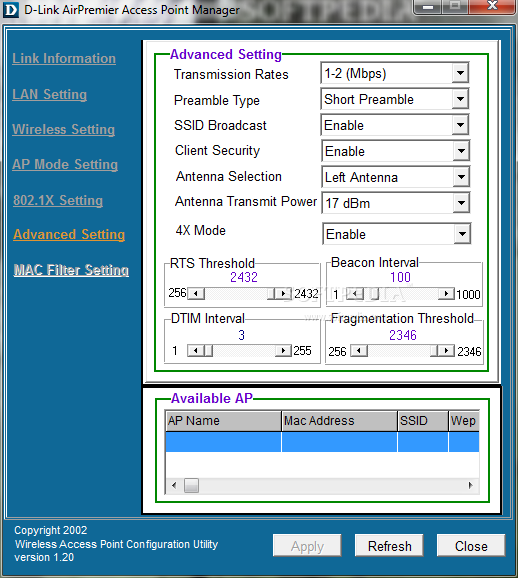The height and width of the screenshot is (578, 518).
Task: Open Client Security dropdown
Action: 461,151
